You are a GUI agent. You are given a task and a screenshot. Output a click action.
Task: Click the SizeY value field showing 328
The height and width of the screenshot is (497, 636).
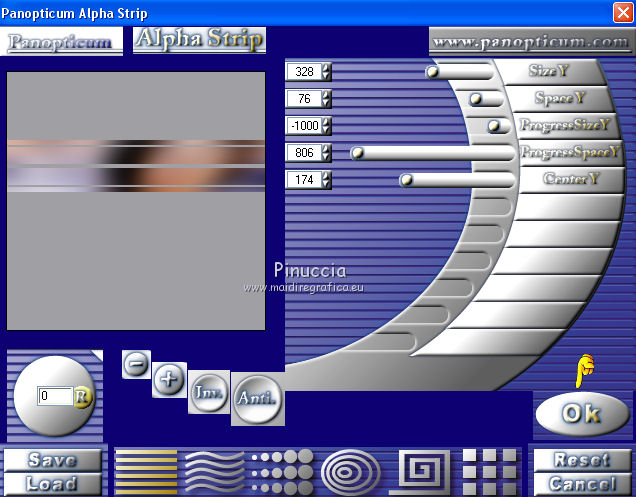click(x=304, y=72)
